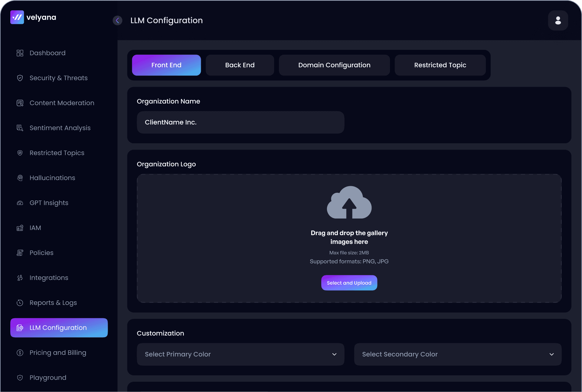582x392 pixels.
Task: Open the Select Primary Color dropdown
Action: [240, 354]
